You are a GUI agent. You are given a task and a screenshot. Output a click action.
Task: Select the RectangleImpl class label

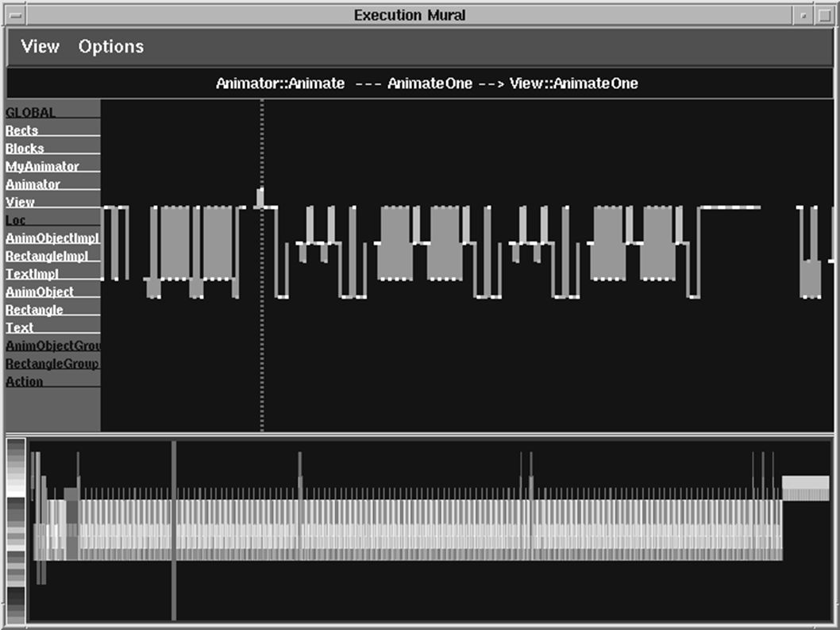click(47, 257)
